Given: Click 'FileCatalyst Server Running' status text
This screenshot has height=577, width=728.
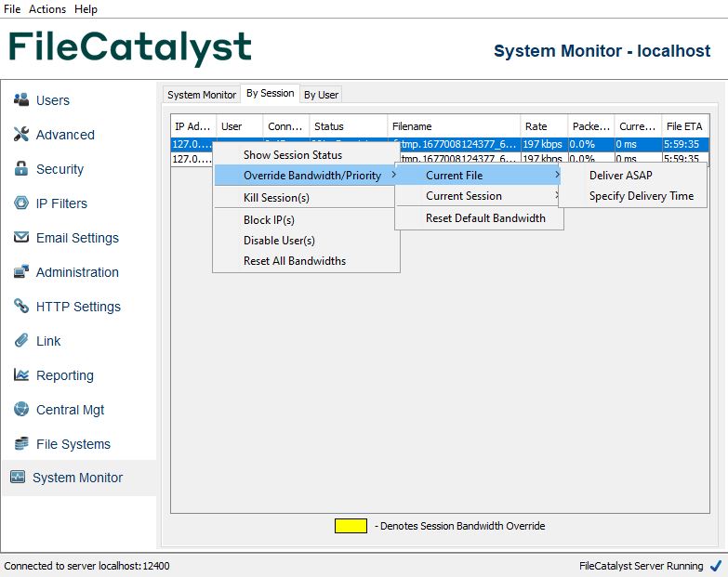Looking at the screenshot, I should pos(642,566).
